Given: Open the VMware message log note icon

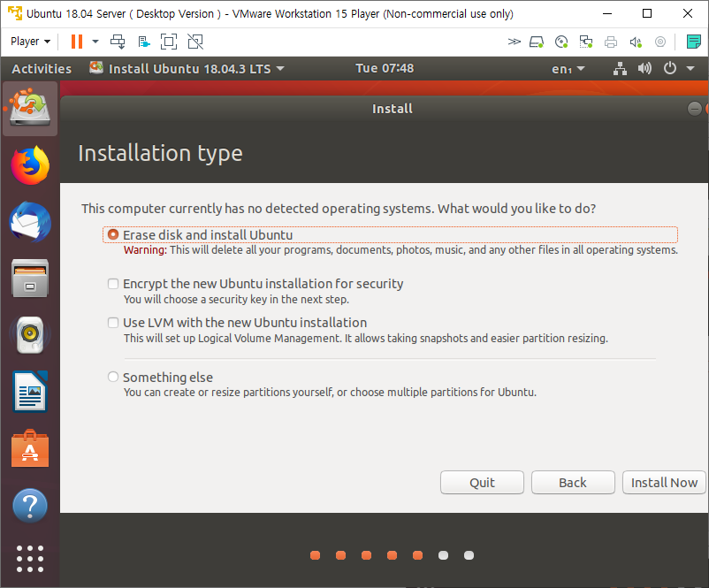Looking at the screenshot, I should (x=693, y=42).
